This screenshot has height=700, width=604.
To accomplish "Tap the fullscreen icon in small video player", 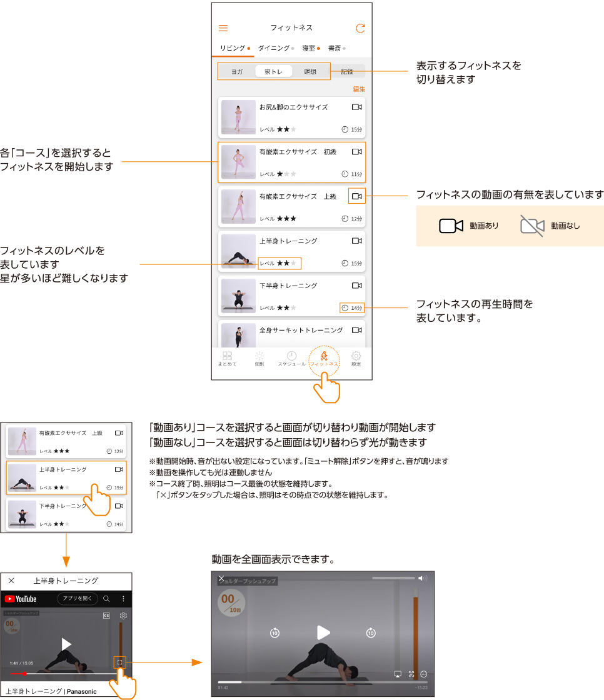I will pyautogui.click(x=119, y=662).
